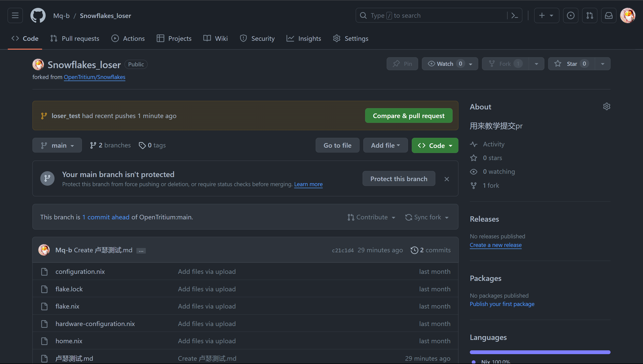Open the Star lists dropdown arrow
Viewport: 643px width, 364px height.
603,64
